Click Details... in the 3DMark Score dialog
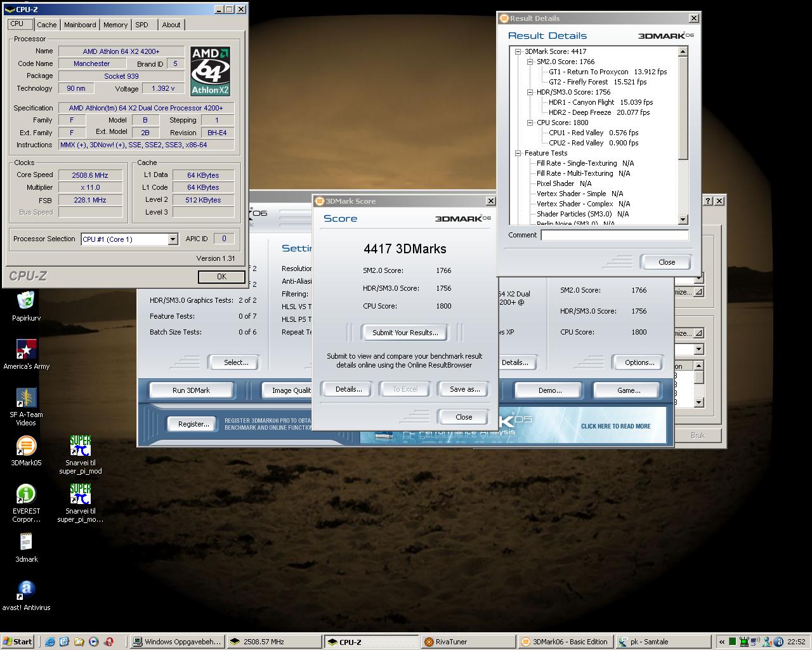This screenshot has height=650, width=812. [348, 389]
